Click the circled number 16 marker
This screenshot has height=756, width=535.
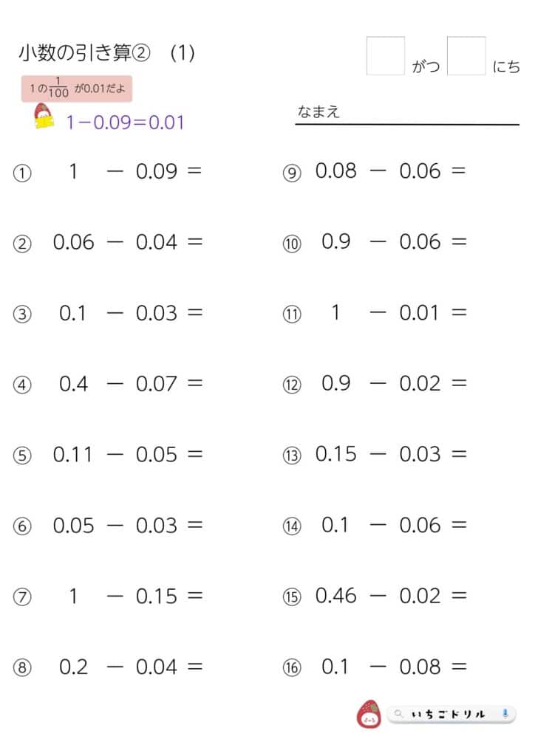coord(291,670)
